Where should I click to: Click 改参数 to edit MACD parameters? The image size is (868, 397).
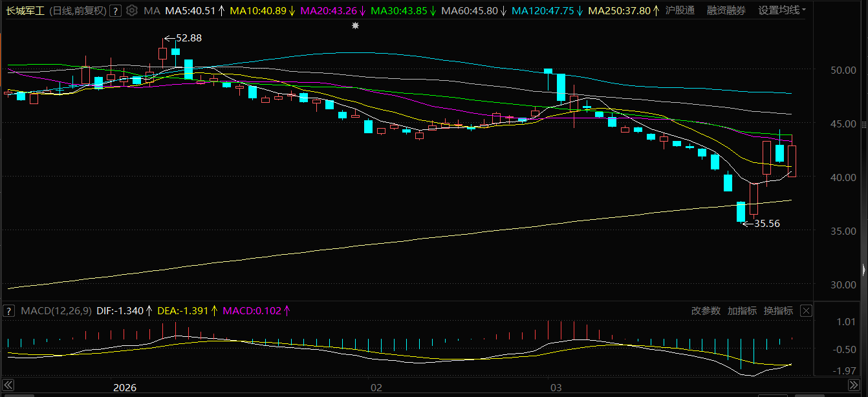pyautogui.click(x=706, y=311)
